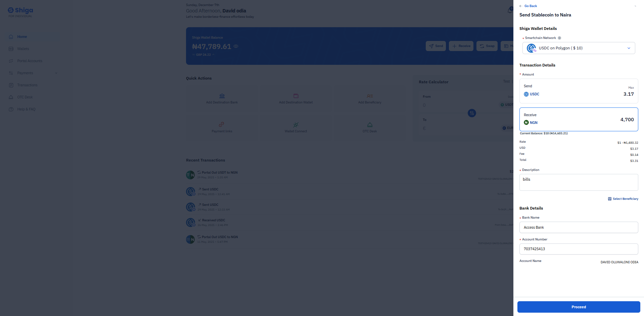644x316 pixels.
Task: Toggle wallet balance visibility eye icon
Action: coord(236,46)
